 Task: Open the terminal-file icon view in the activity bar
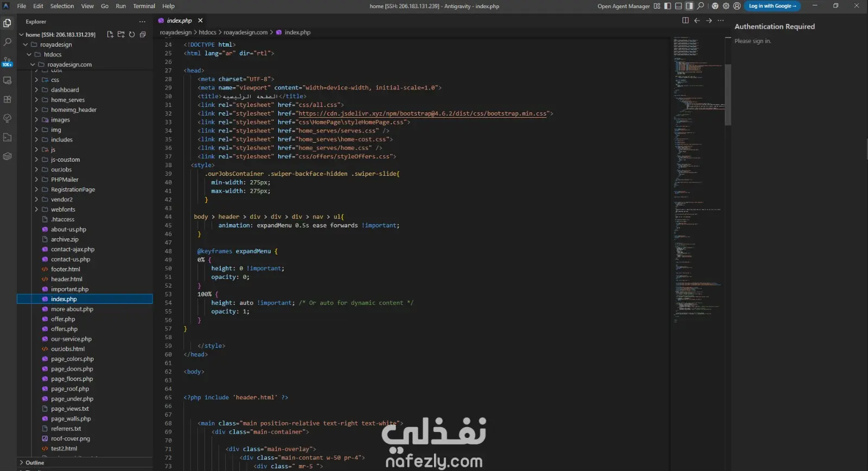(7, 137)
